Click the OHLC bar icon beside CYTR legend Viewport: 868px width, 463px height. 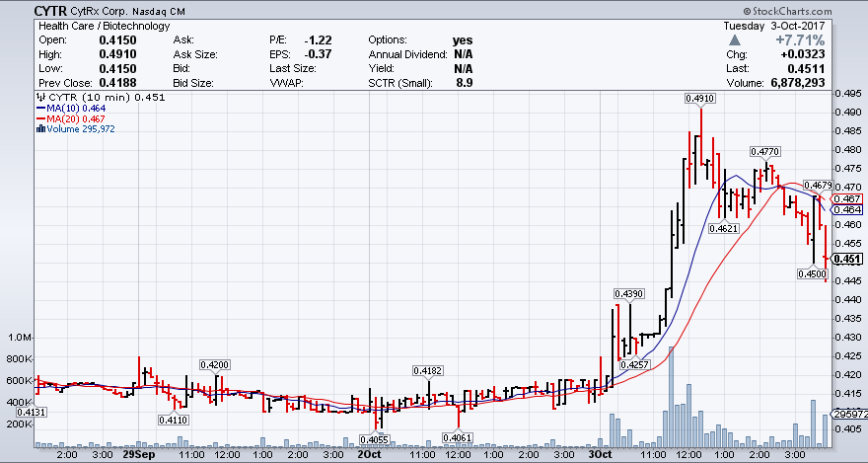tap(38, 98)
